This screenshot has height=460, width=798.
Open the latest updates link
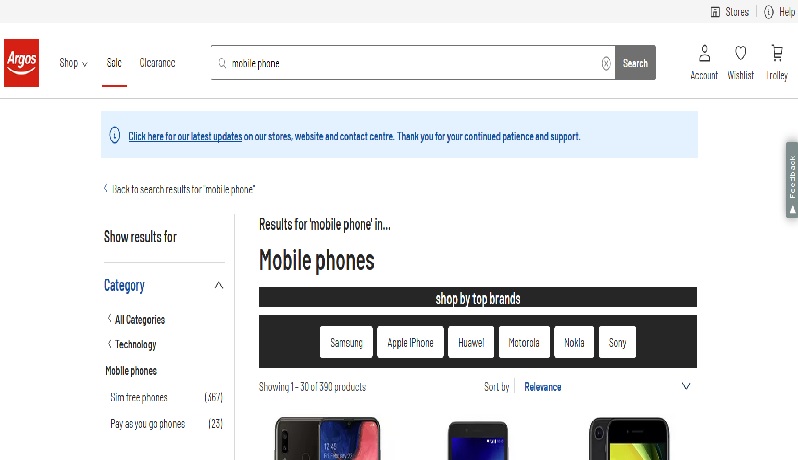click(185, 136)
